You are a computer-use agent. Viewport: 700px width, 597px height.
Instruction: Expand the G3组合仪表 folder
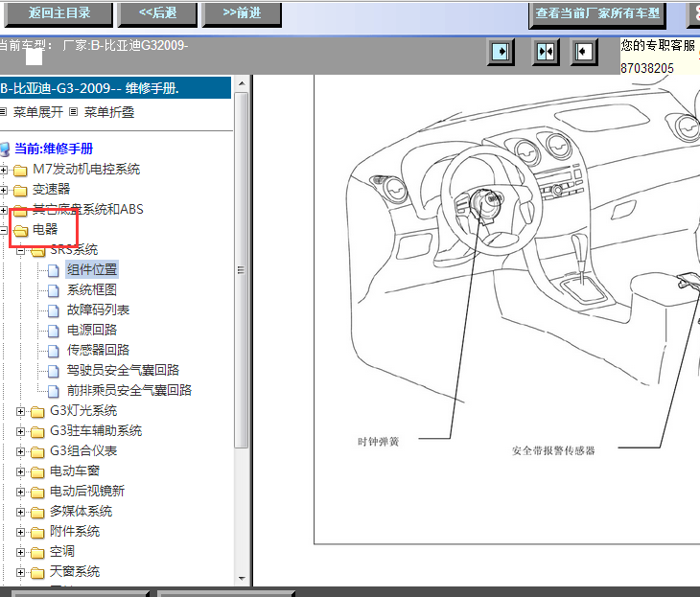[x=20, y=451]
